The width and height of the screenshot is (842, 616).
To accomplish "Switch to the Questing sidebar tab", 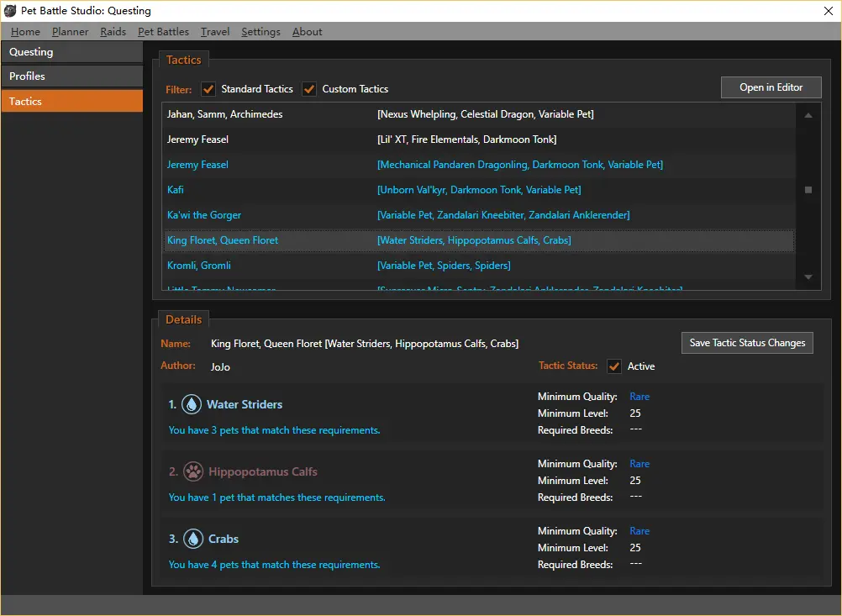I will 72,52.
